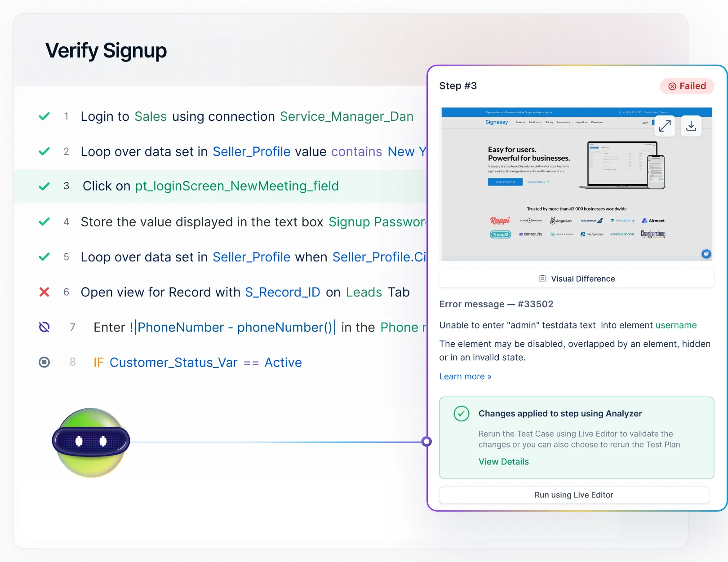This screenshot has height=562, width=728.
Task: Select step 2 Loop over Seller_Profile
Action: (x=252, y=152)
